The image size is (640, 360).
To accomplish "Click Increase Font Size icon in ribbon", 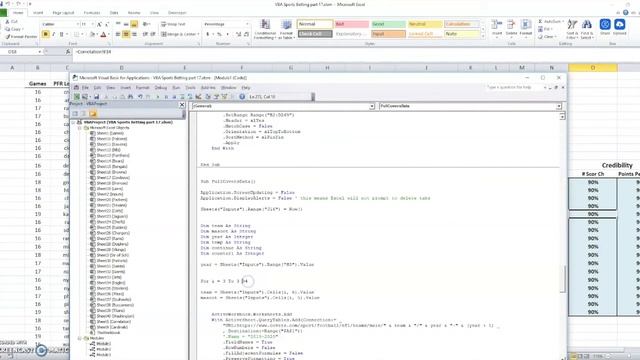I will (x=99, y=24).
